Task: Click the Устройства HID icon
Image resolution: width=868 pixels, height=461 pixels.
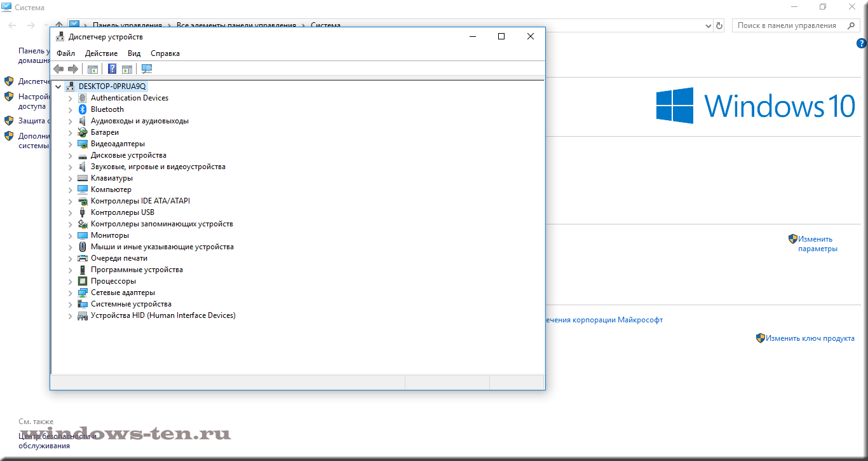Action: pyautogui.click(x=83, y=315)
